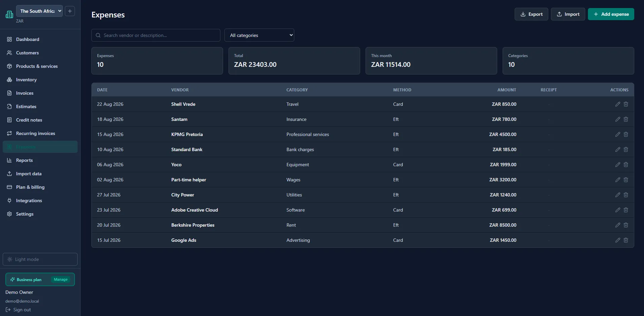Expand the All categories filter
Screen dimensions: 644x316
(x=259, y=35)
